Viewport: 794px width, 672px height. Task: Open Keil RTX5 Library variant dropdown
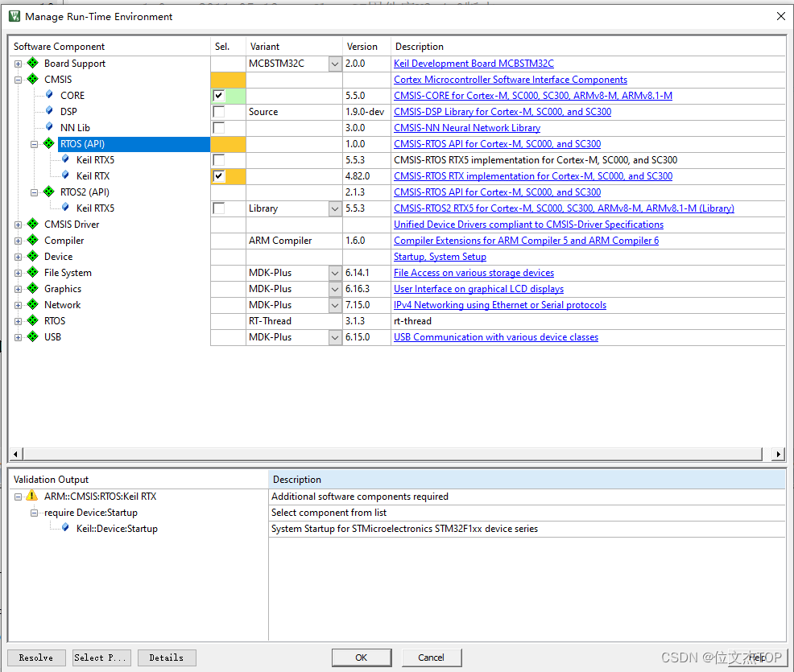click(335, 208)
